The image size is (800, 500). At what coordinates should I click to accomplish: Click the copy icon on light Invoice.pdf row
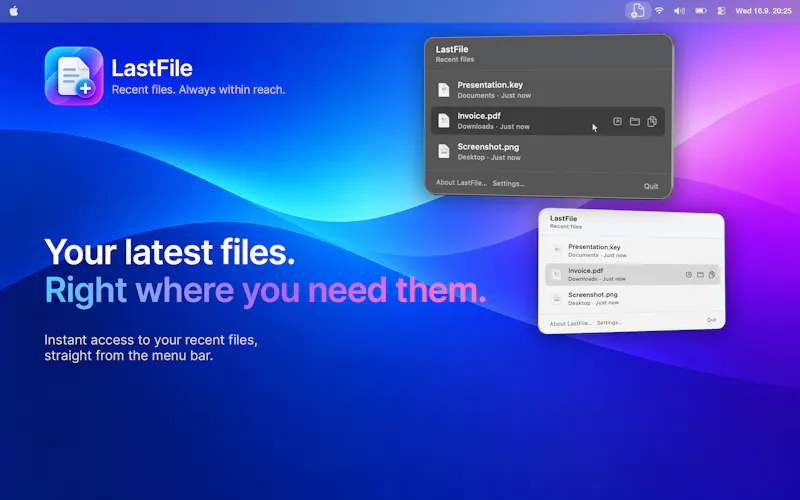(712, 274)
